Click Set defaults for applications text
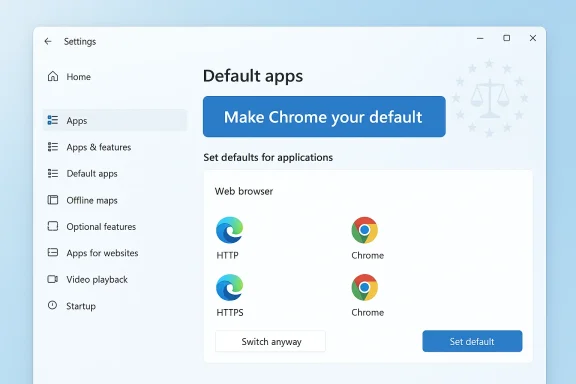576x384 pixels. coord(268,158)
